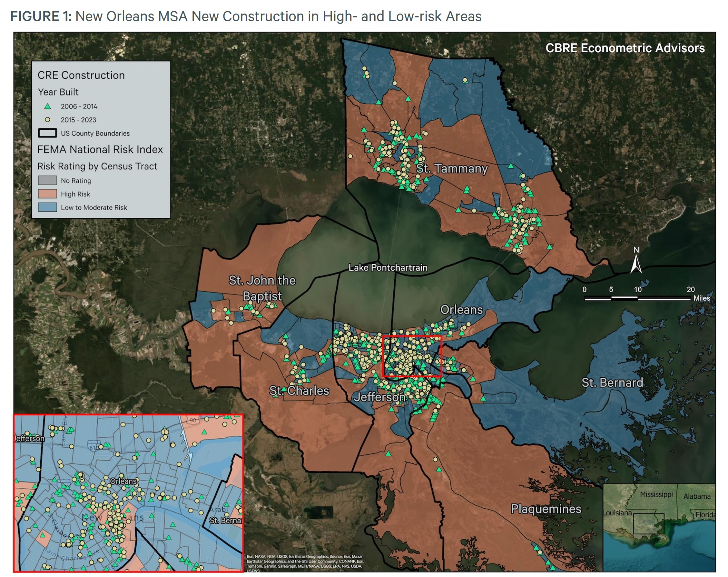Click the High Risk color swatch

click(47, 194)
